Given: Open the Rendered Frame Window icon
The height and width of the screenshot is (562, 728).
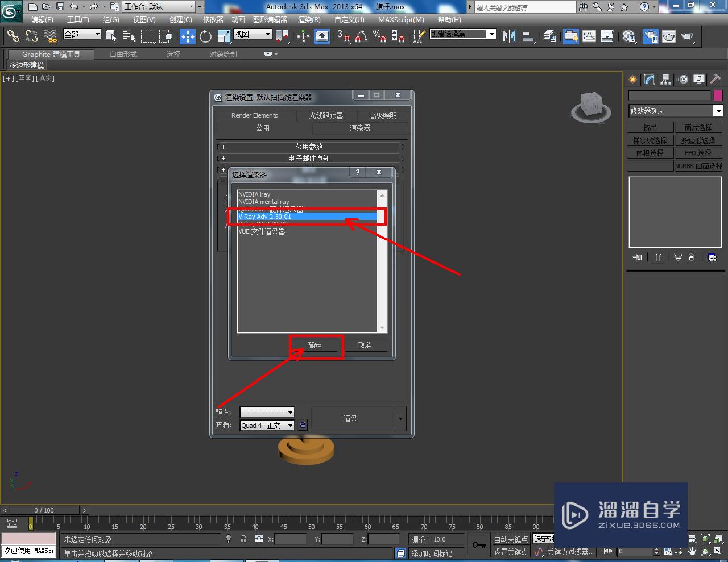Looking at the screenshot, I should pos(669,36).
